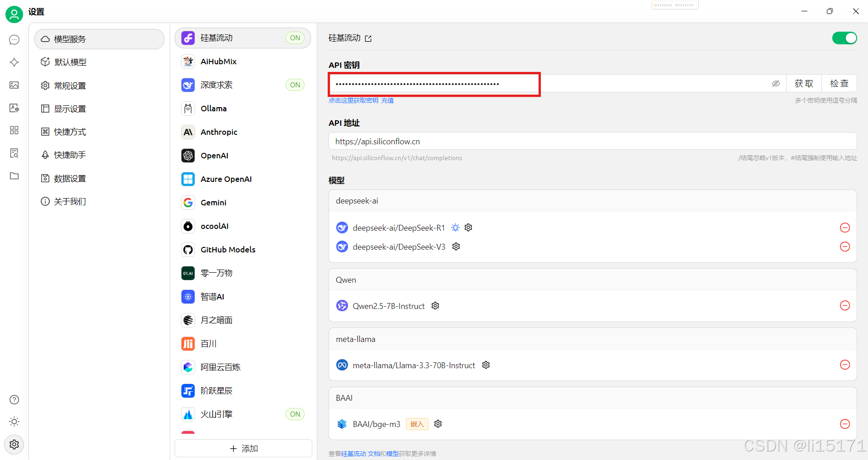
Task: Open 关于我们 settings section
Action: pos(99,202)
